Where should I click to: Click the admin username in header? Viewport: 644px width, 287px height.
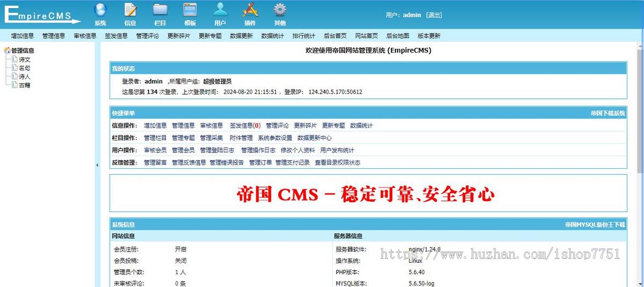tap(412, 15)
